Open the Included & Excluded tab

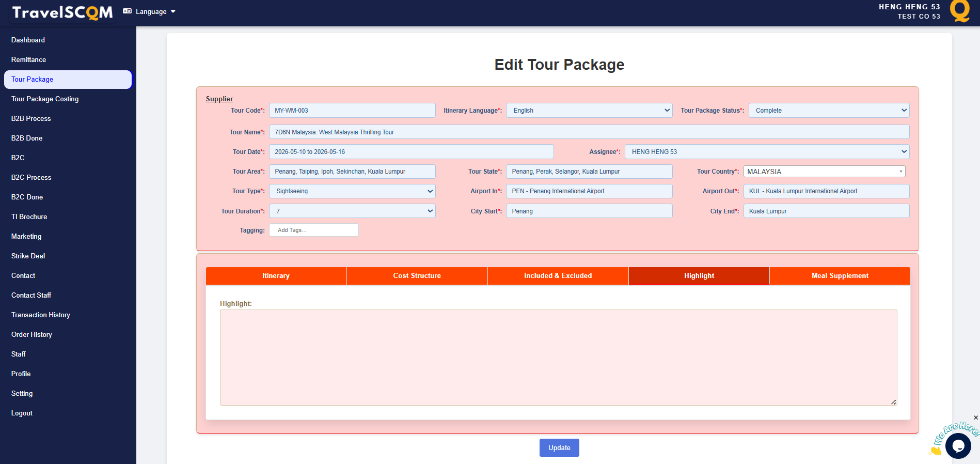(x=558, y=276)
